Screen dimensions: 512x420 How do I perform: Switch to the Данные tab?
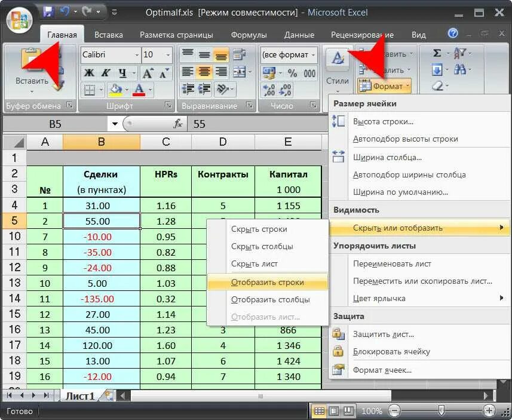[299, 35]
